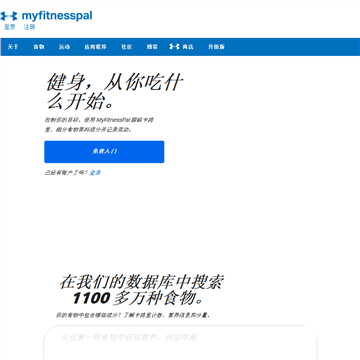
Task: Click the paragraph mentioning MyFitnessPal under the headline
Action: pyautogui.click(x=99, y=124)
